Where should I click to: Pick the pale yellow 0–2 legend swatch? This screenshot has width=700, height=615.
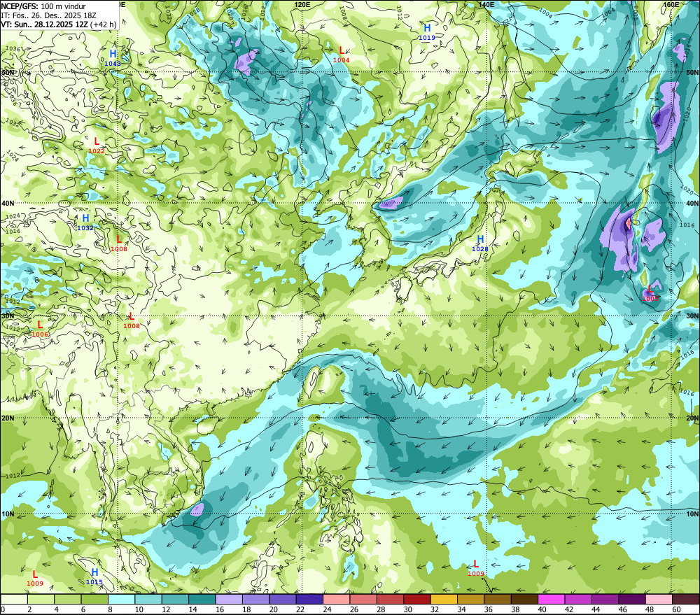click(x=14, y=599)
